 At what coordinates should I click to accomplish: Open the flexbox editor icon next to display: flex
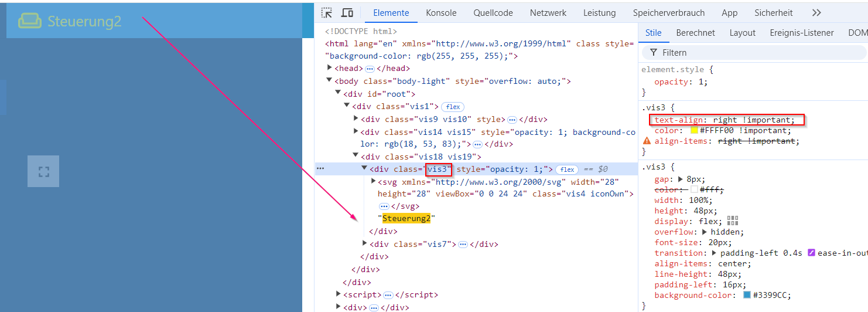pos(732,221)
